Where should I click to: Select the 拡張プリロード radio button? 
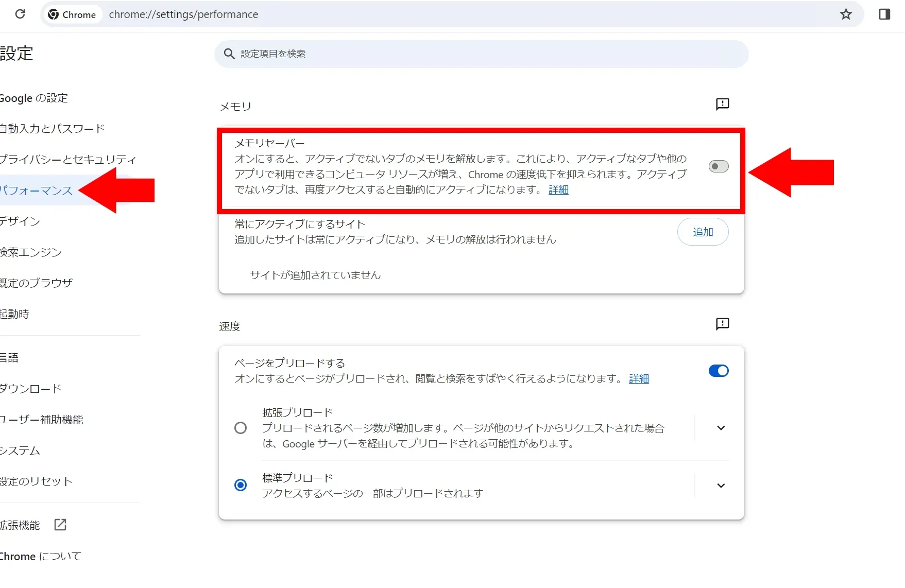coord(241,428)
